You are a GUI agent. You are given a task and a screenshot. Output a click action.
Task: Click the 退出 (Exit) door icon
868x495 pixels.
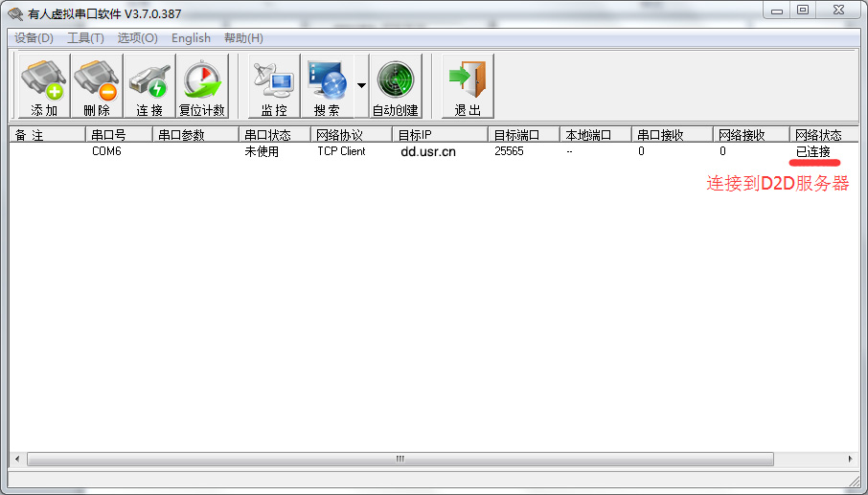pos(468,86)
